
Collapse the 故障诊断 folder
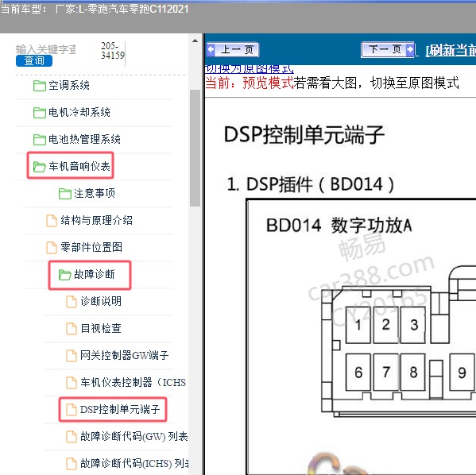tap(95, 274)
